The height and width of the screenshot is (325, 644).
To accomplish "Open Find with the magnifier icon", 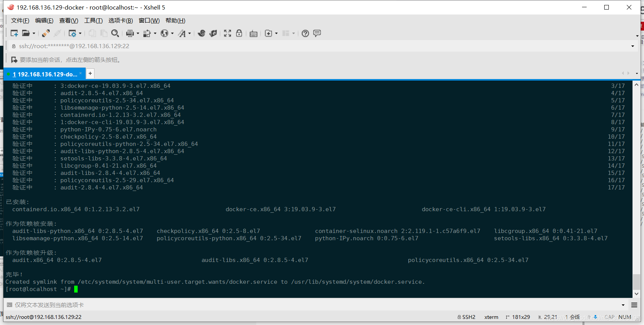I will click(x=115, y=33).
